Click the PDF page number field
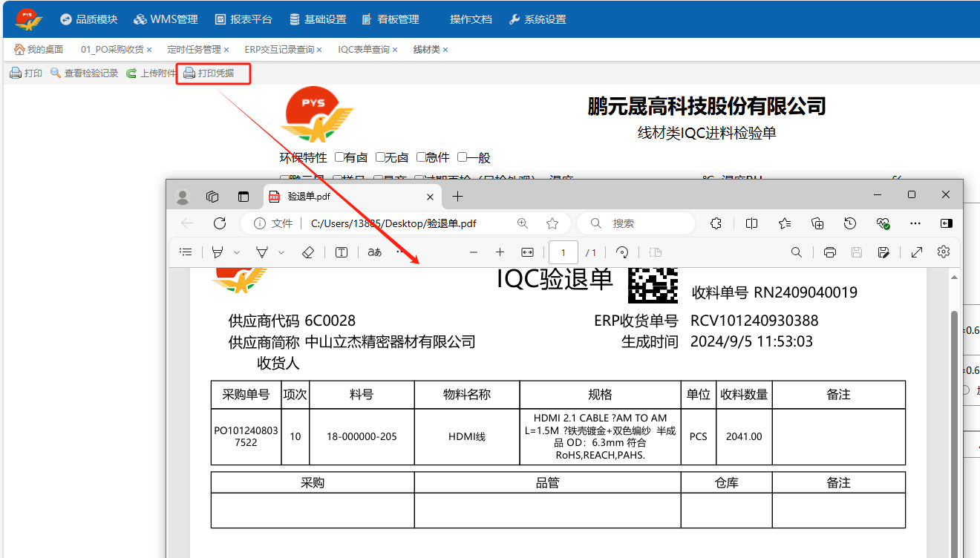 [x=563, y=252]
